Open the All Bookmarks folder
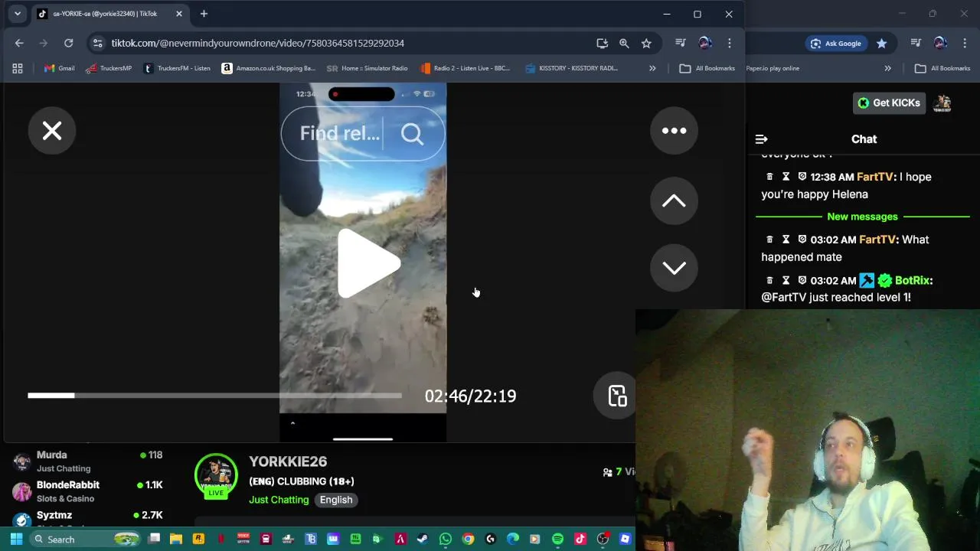Viewport: 980px width, 551px height. [707, 68]
